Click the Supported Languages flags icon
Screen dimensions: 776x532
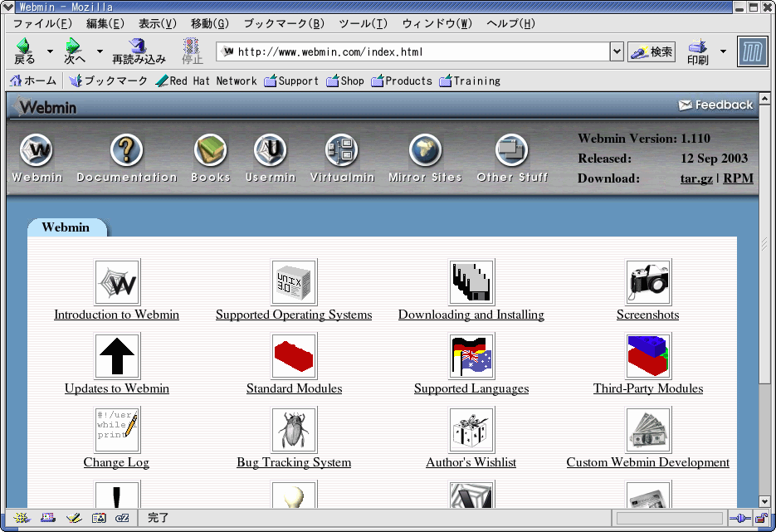click(x=471, y=356)
